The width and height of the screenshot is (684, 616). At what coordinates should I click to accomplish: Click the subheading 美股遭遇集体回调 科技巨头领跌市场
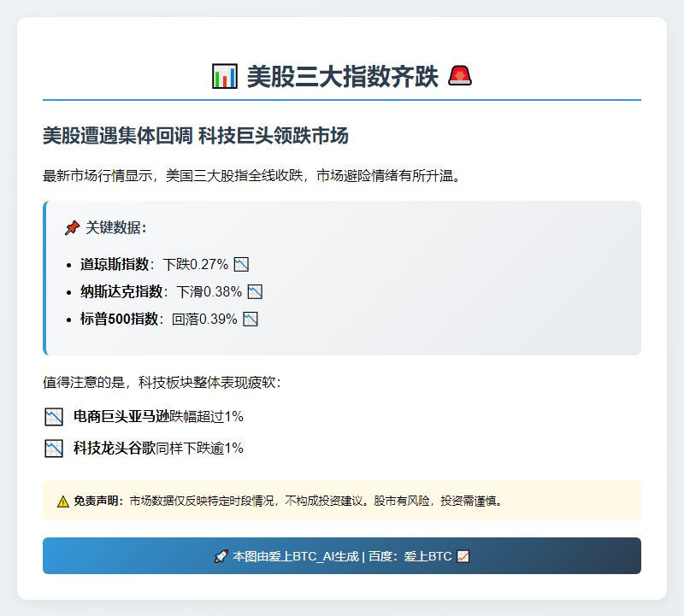click(196, 136)
